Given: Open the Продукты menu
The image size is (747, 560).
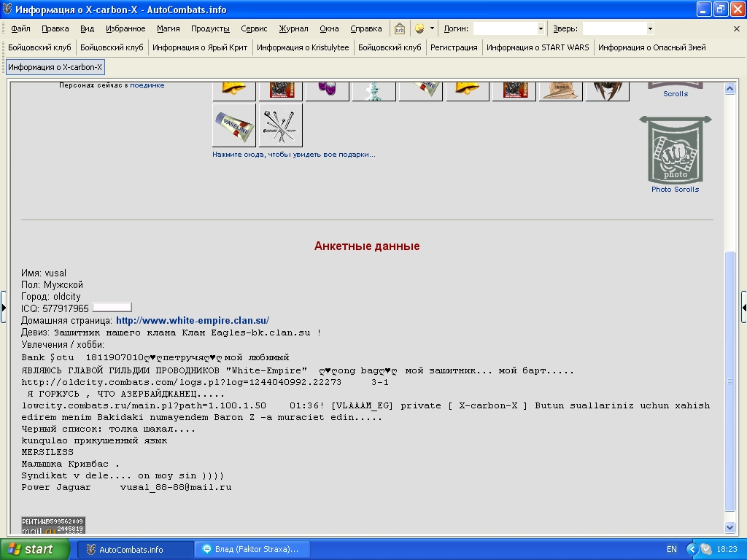Looking at the screenshot, I should click(x=210, y=28).
